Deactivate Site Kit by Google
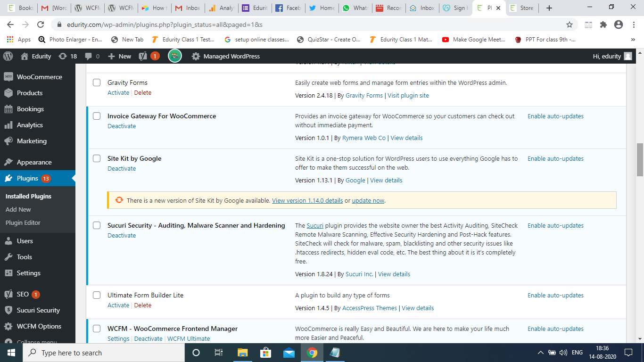 [x=122, y=169]
